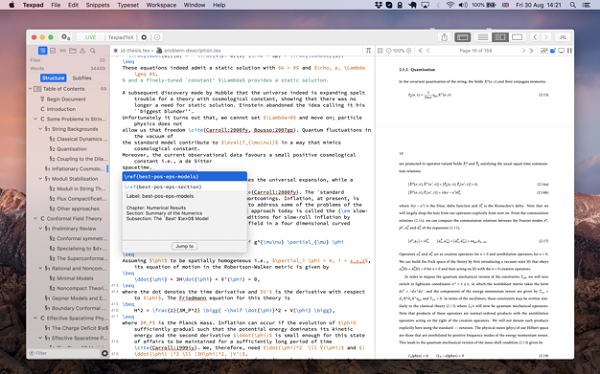Open the typeset settings gear icon
This screenshot has height=374, width=600.
point(144,37)
